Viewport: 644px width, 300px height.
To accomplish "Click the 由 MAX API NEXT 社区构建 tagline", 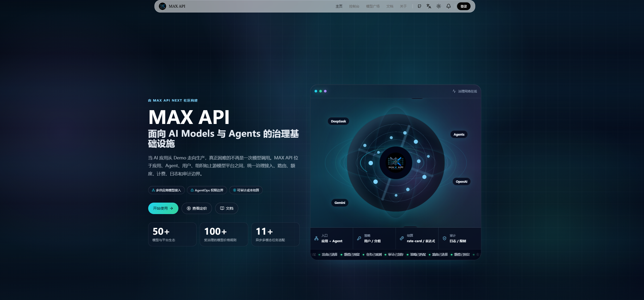I will click(x=173, y=101).
